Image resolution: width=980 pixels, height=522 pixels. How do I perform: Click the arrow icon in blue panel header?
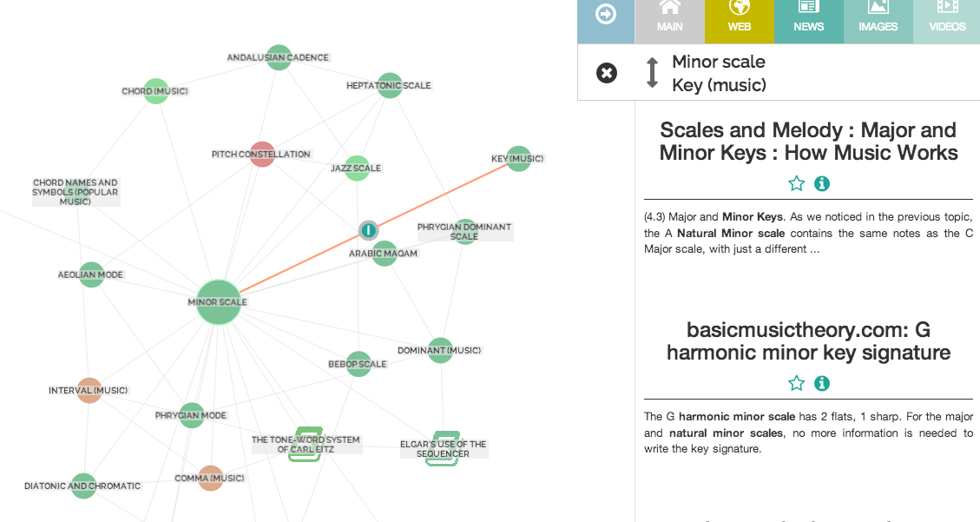[606, 15]
